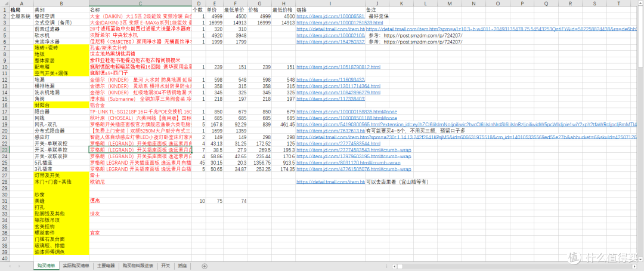Select the 德高 name cell
The width and height of the screenshot is (644, 271).
click(141, 201)
